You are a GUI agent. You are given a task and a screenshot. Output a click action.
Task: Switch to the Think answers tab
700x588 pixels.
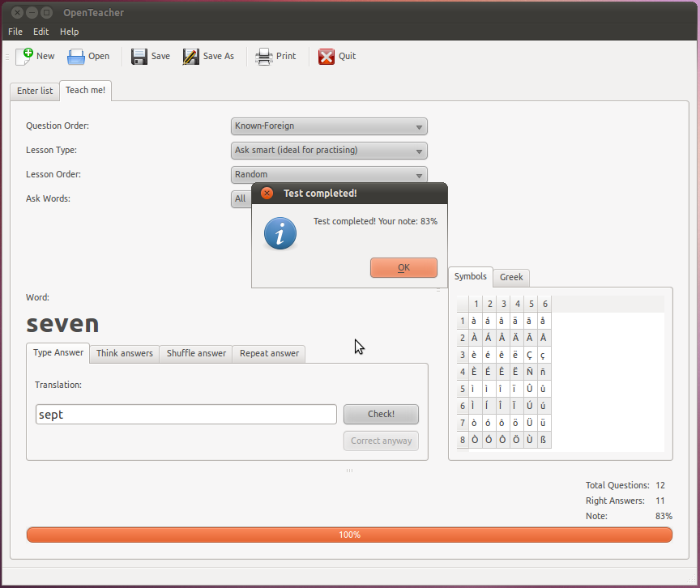pyautogui.click(x=125, y=353)
